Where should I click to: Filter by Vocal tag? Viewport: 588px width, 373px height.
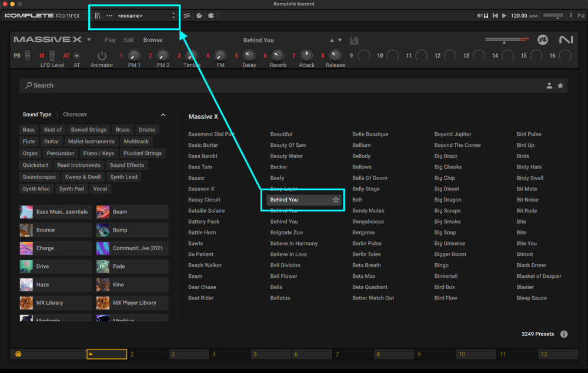[x=100, y=189]
